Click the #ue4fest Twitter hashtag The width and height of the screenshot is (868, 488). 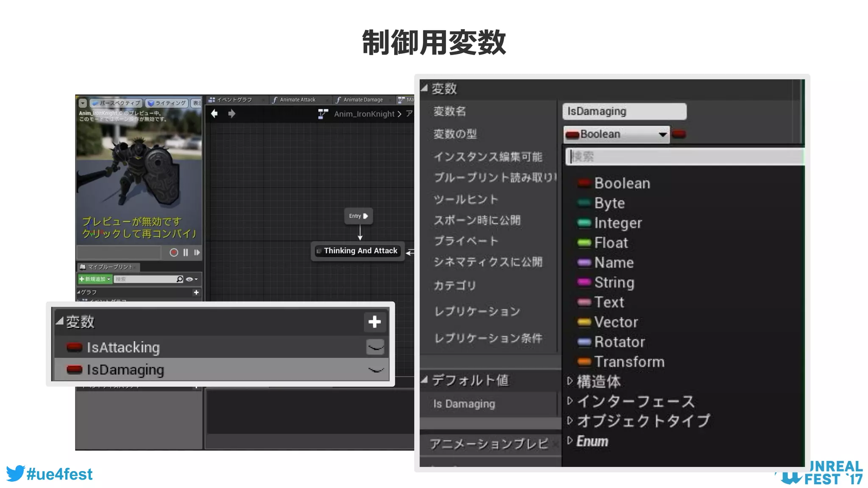pyautogui.click(x=59, y=474)
